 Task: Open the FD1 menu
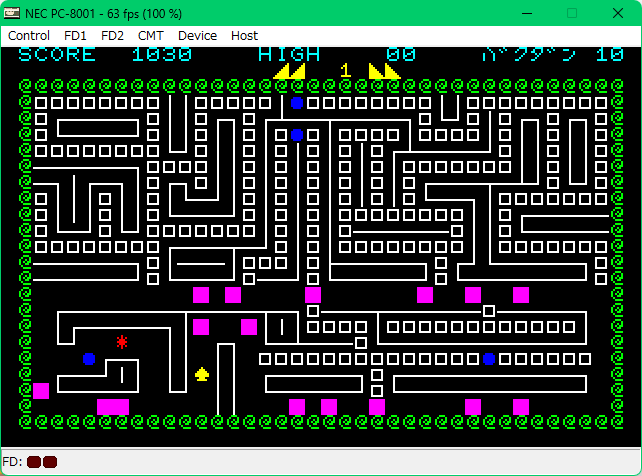click(x=75, y=36)
